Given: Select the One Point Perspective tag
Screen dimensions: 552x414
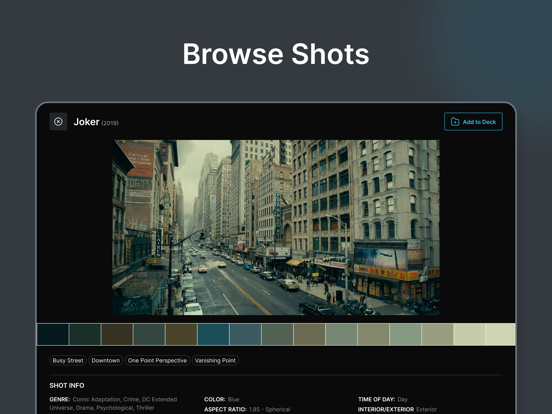Looking at the screenshot, I should tap(157, 360).
